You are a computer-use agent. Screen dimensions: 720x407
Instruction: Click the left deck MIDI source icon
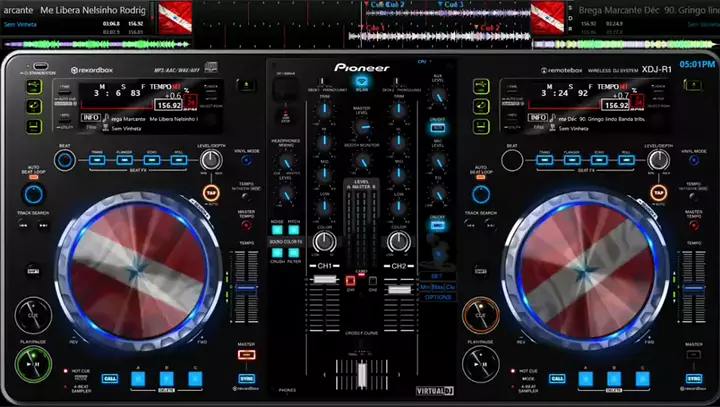[34, 126]
